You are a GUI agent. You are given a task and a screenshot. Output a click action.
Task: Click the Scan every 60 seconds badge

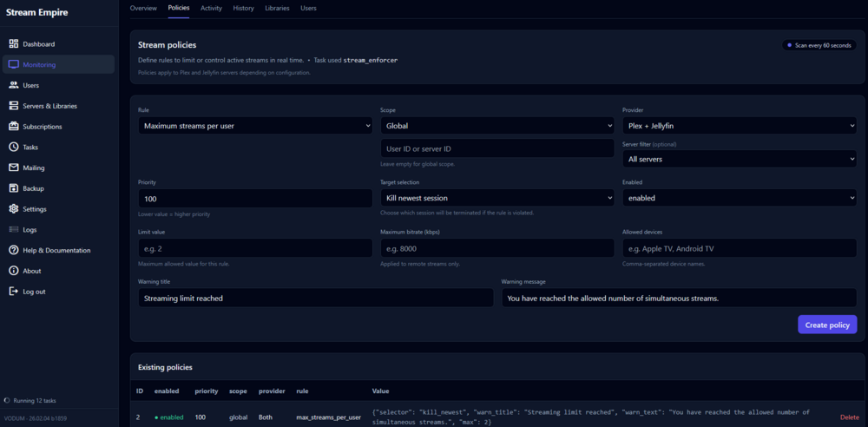tap(819, 45)
